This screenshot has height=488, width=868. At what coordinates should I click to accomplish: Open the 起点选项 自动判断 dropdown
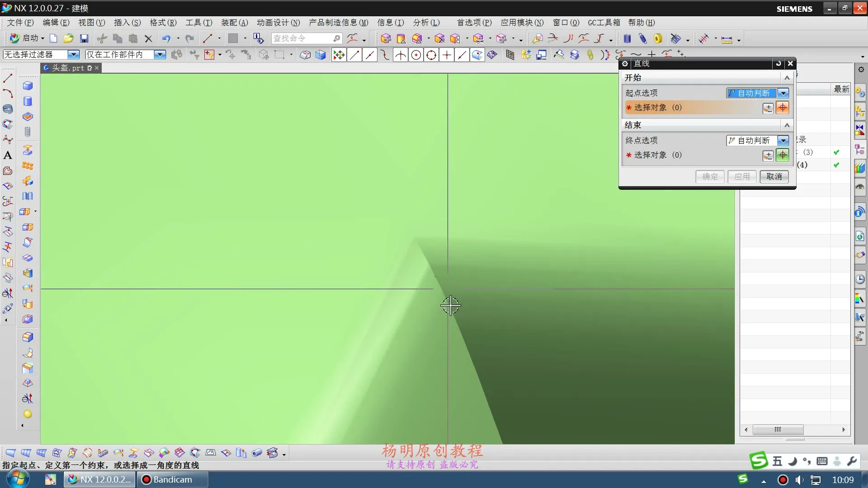[783, 93]
